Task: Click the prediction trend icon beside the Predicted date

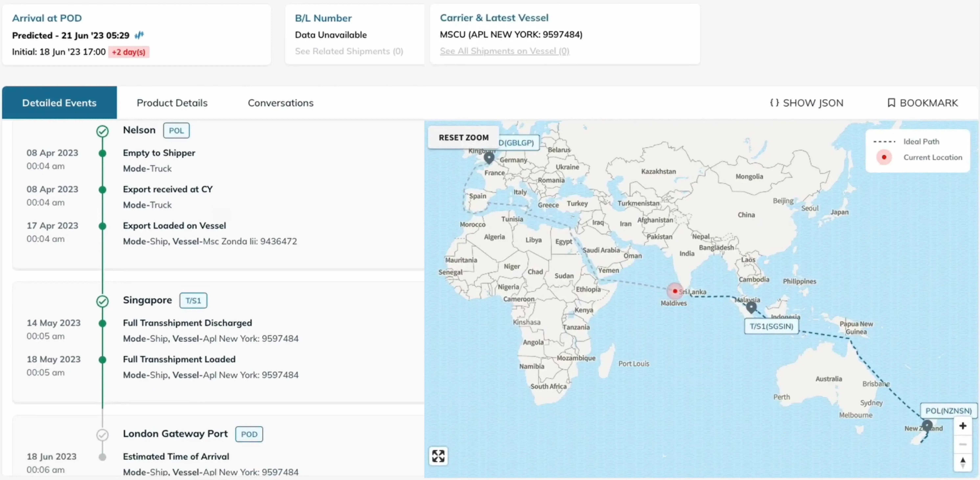Action: pyautogui.click(x=139, y=35)
